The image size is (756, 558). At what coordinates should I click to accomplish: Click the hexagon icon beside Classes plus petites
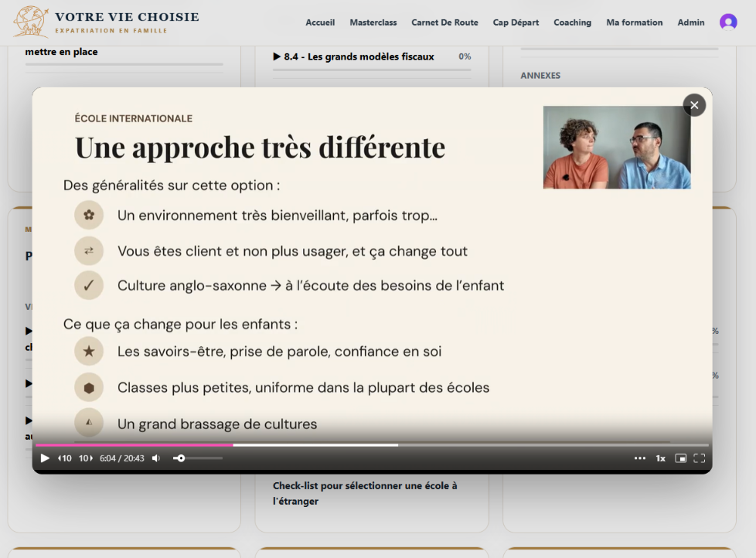point(89,387)
